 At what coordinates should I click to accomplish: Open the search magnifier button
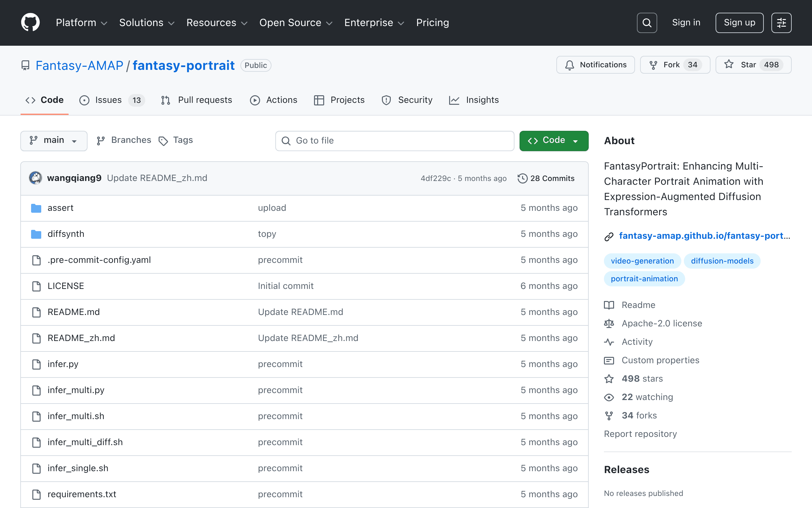(x=646, y=23)
